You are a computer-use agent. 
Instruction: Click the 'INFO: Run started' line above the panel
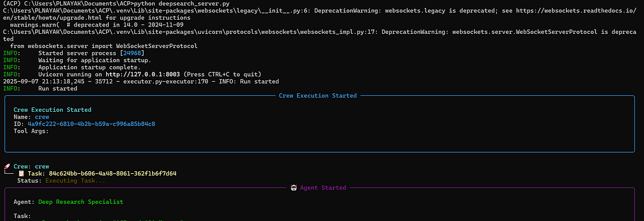pyautogui.click(x=40, y=88)
